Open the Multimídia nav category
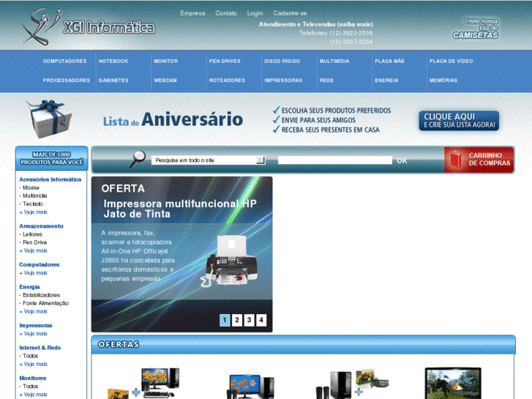The image size is (532, 399). point(334,61)
